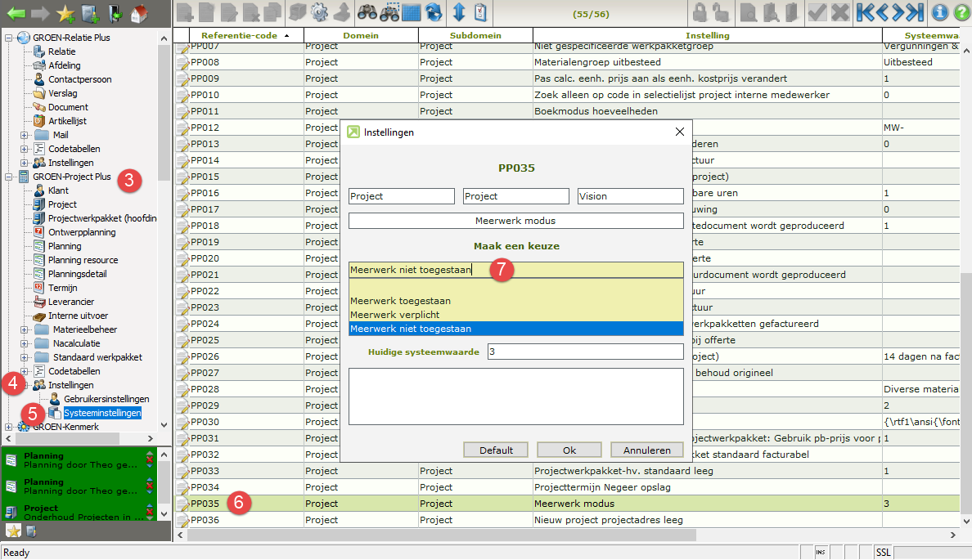Image resolution: width=972 pixels, height=560 pixels.
Task: Open search with the binoculars icon
Action: pyautogui.click(x=367, y=12)
